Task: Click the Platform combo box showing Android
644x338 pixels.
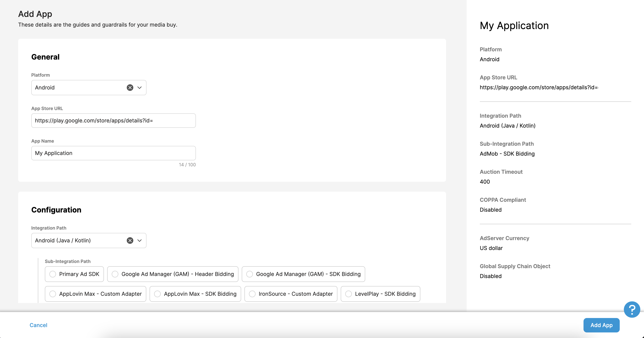Action: [x=80, y=87]
